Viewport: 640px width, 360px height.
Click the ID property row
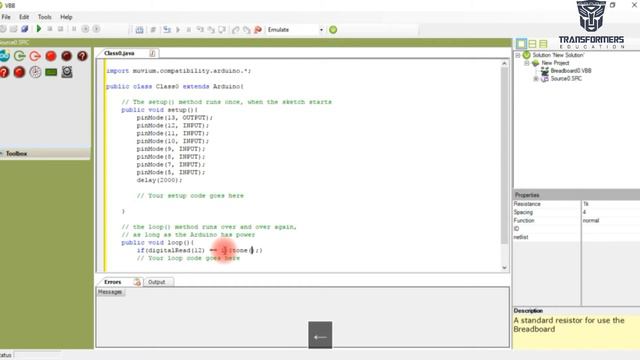(x=576, y=229)
